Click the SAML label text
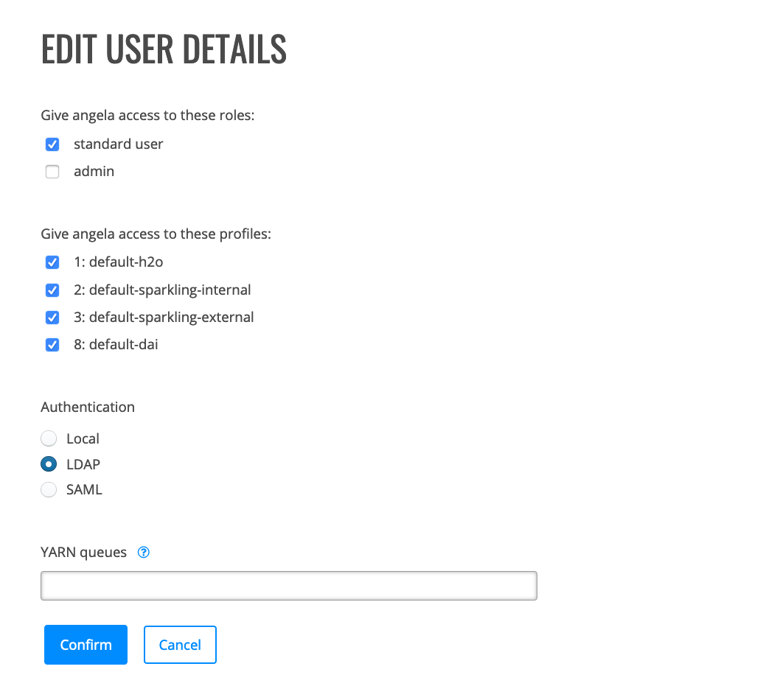 84,489
